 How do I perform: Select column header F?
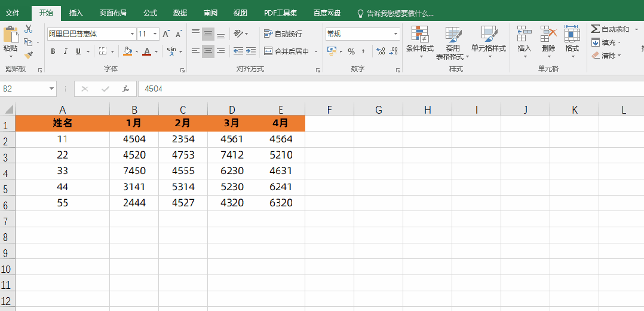click(329, 109)
